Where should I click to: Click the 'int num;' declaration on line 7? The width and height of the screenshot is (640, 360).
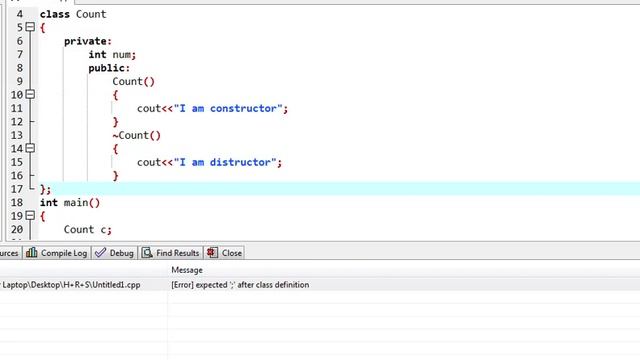(x=112, y=55)
